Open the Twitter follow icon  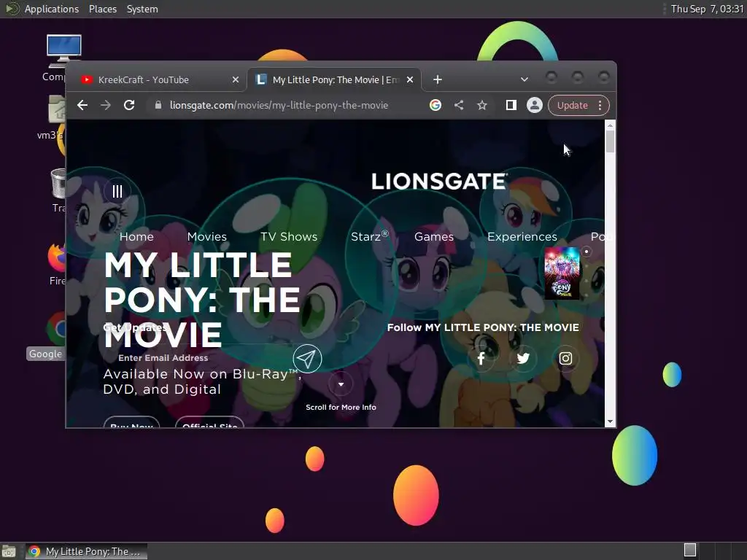click(x=523, y=359)
